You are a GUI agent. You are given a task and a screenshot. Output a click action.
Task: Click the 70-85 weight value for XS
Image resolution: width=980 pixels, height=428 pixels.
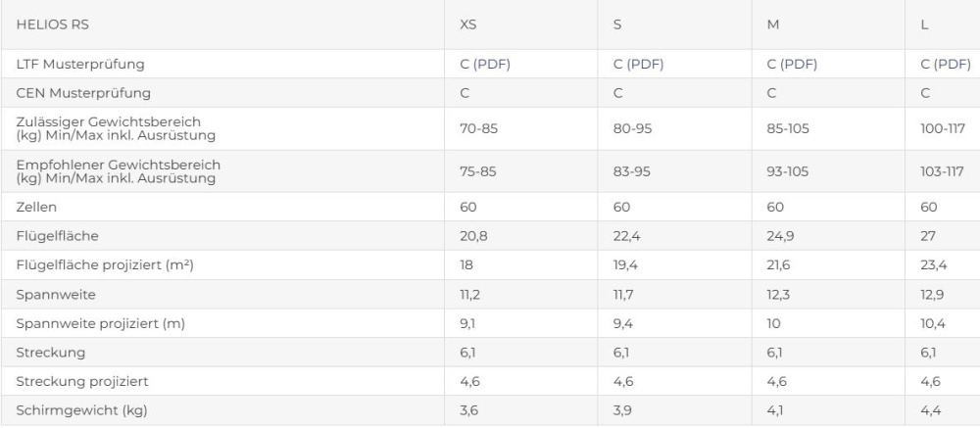(x=478, y=128)
